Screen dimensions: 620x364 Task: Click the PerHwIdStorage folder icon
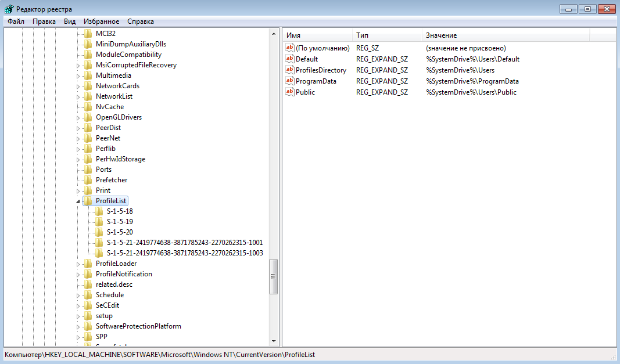click(x=88, y=159)
